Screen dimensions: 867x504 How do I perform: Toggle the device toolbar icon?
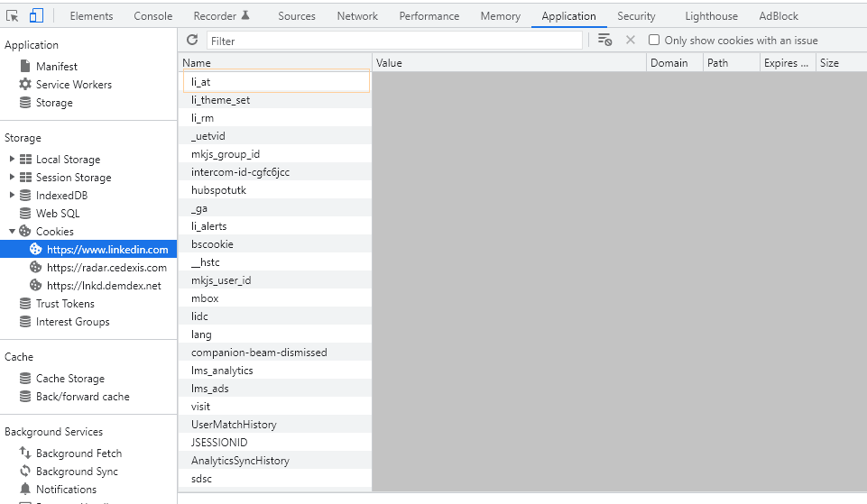36,15
